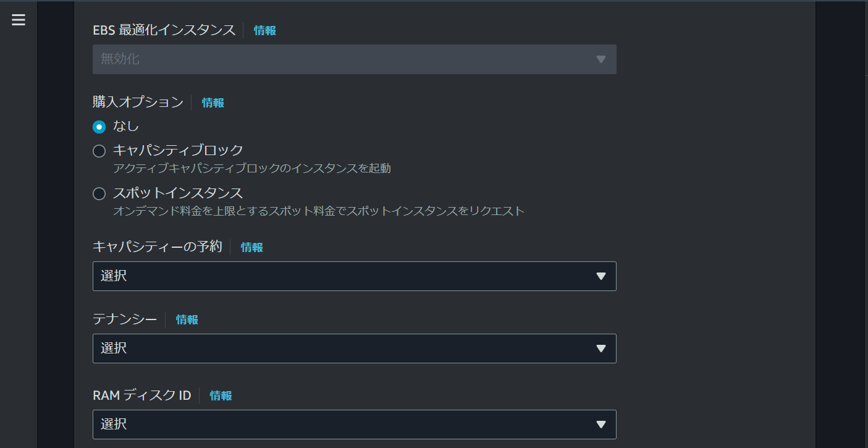The width and height of the screenshot is (868, 448).
Task: Select the なし purchasing option
Action: pyautogui.click(x=99, y=126)
